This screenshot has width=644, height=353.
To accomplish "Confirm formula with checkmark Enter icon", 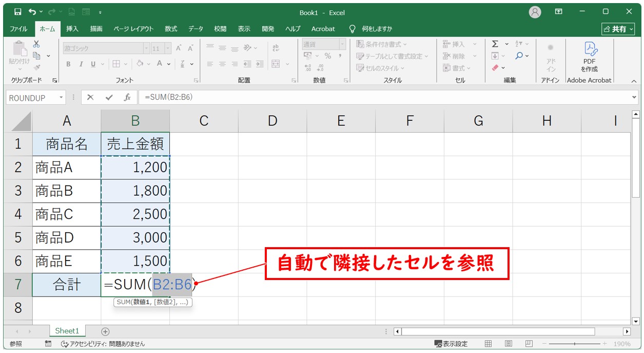I will [x=109, y=98].
